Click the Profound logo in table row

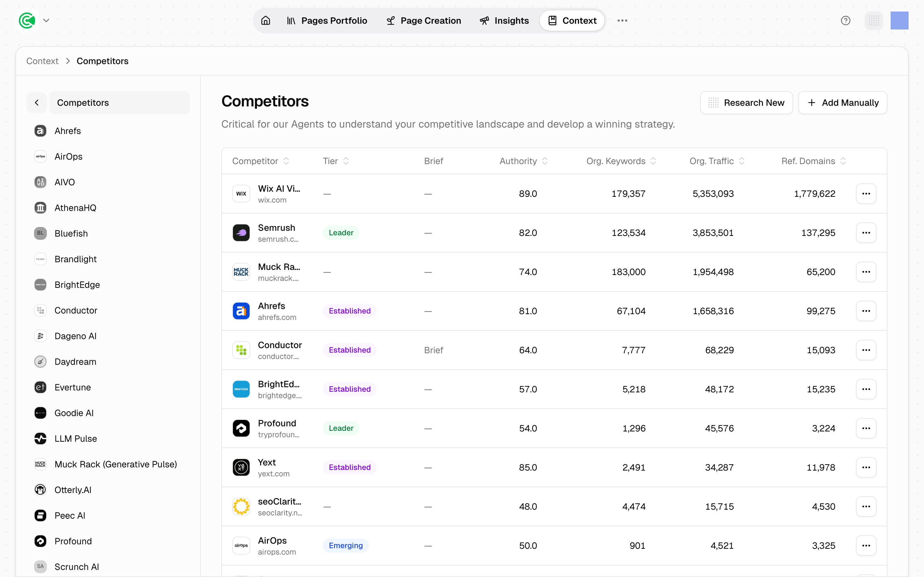coord(241,428)
